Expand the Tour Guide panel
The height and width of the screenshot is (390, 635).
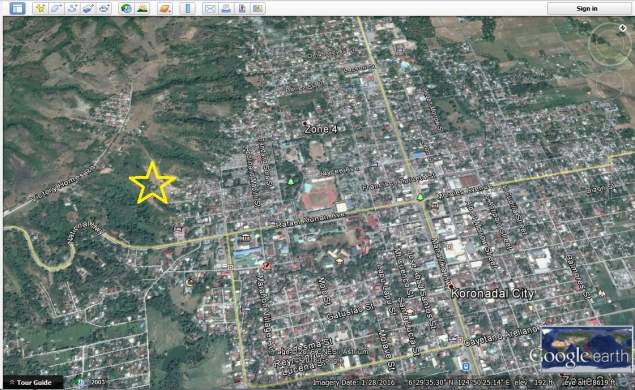(x=32, y=382)
